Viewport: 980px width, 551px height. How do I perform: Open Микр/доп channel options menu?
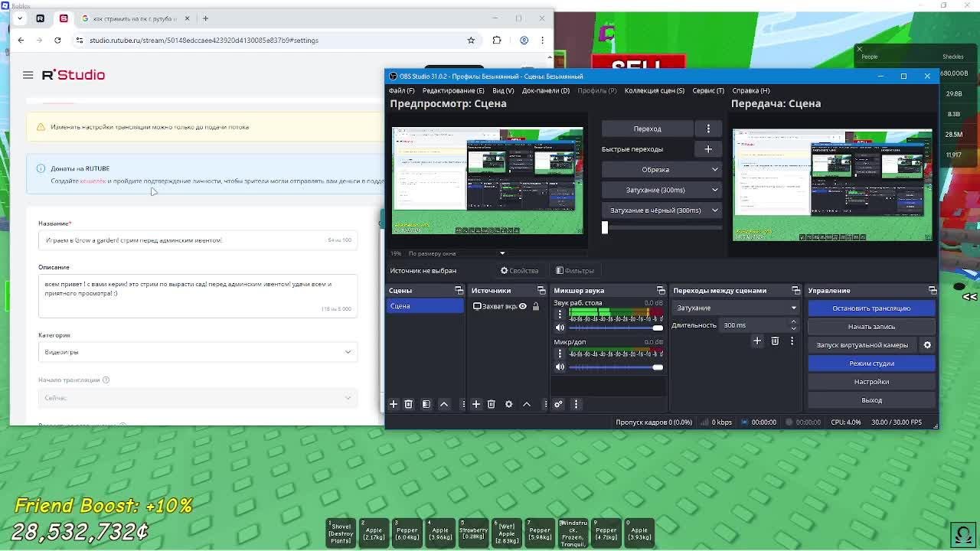point(560,354)
